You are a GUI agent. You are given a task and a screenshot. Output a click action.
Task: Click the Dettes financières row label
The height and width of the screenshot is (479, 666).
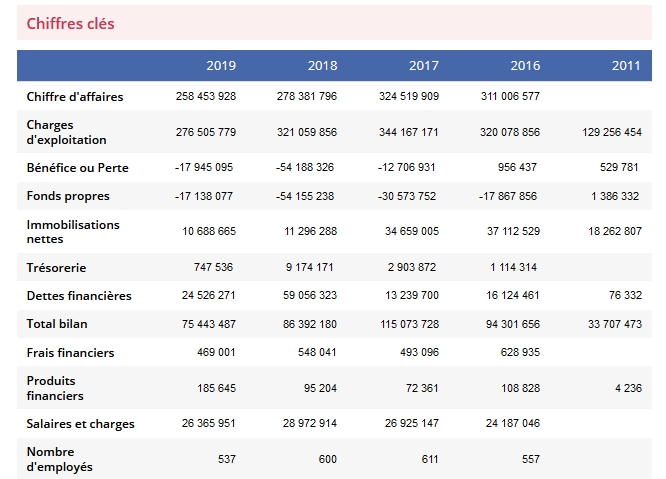point(79,296)
